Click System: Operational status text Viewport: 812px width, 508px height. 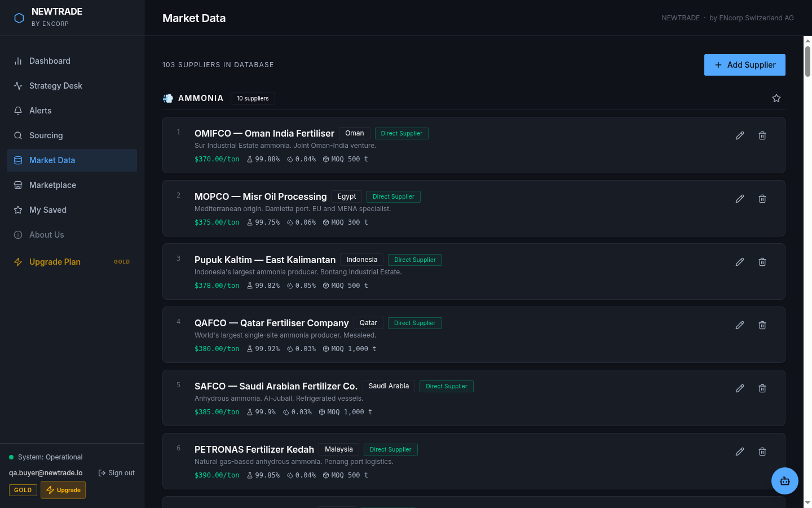pyautogui.click(x=50, y=457)
